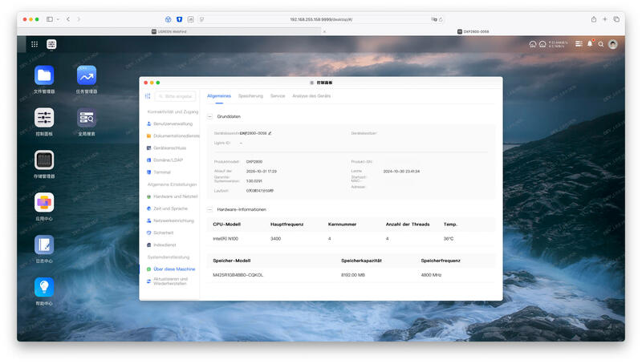
Task: Switch to the Speicherung tab
Action: 250,96
